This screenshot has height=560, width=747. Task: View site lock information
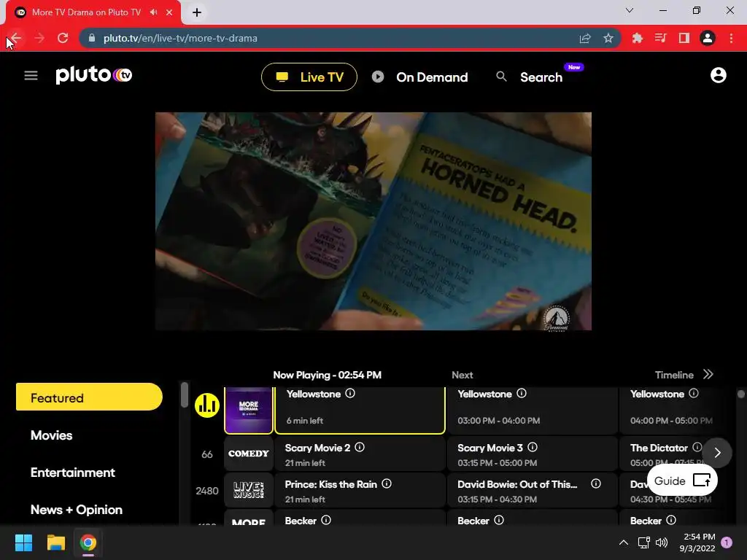[x=92, y=38]
